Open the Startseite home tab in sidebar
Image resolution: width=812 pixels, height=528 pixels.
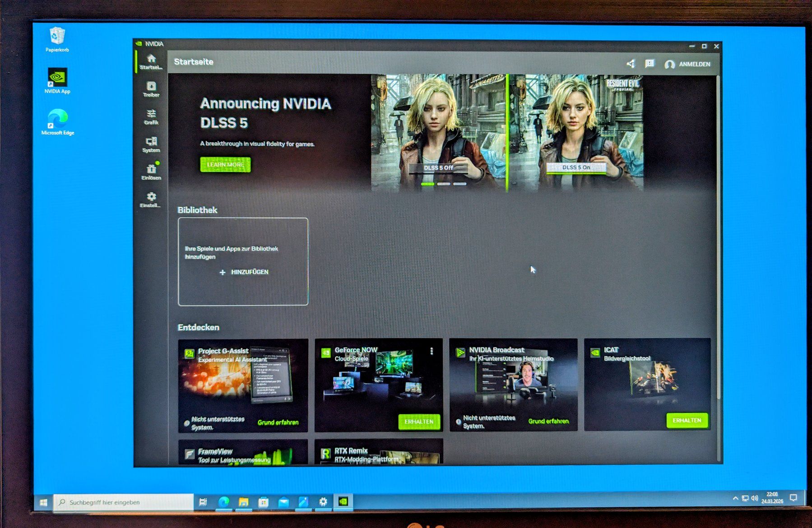(x=151, y=62)
